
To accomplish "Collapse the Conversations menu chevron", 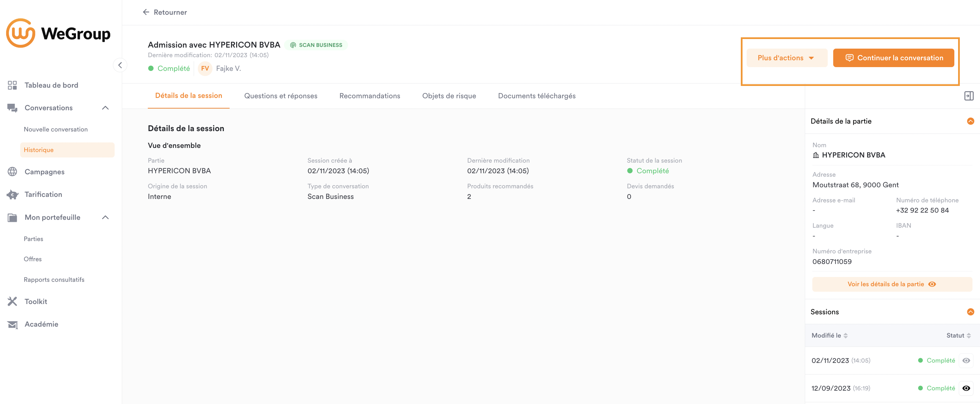I will (x=105, y=108).
